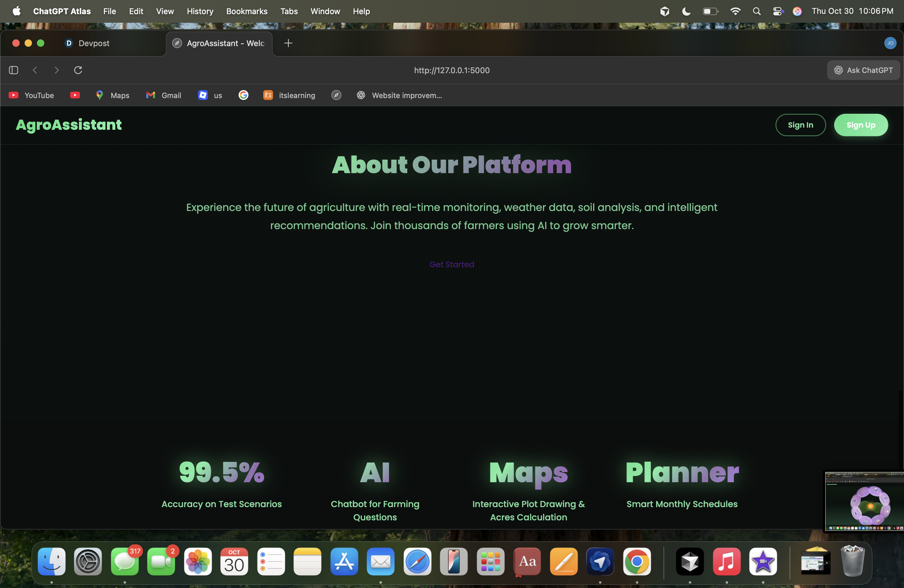904x588 pixels.
Task: Go back with the left arrow
Action: [x=35, y=70]
